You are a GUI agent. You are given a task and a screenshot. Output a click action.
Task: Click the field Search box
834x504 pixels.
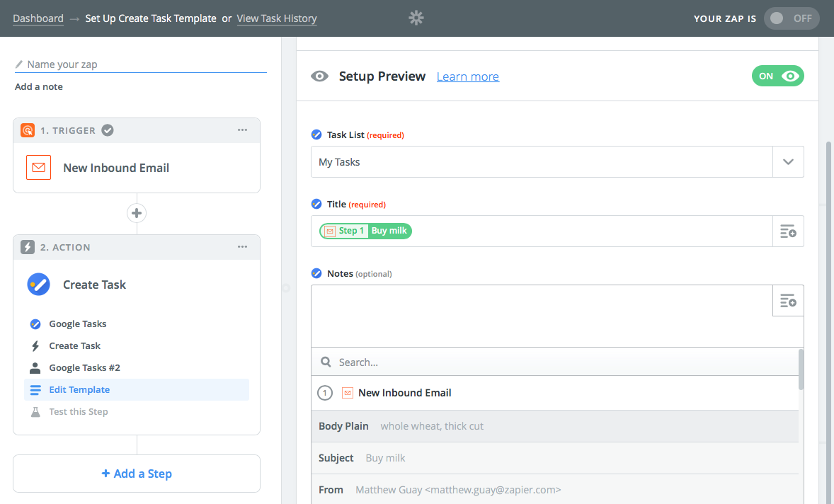tap(555, 362)
